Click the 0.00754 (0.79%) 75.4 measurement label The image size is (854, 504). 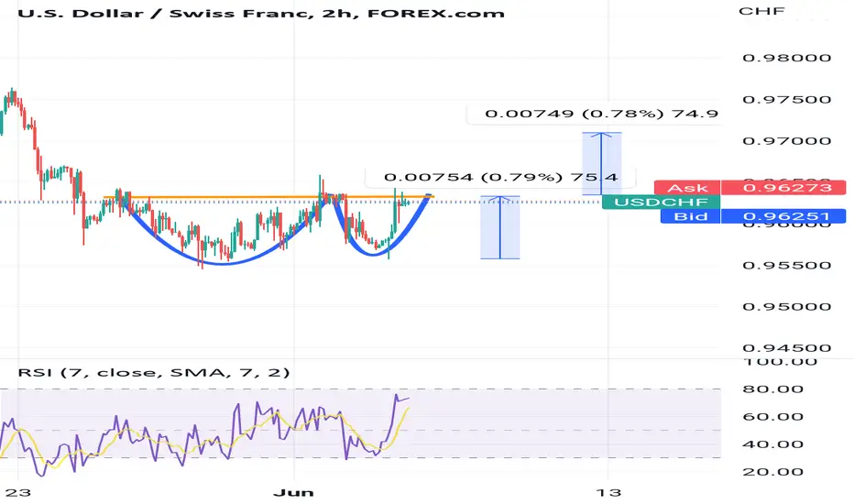[x=500, y=177]
